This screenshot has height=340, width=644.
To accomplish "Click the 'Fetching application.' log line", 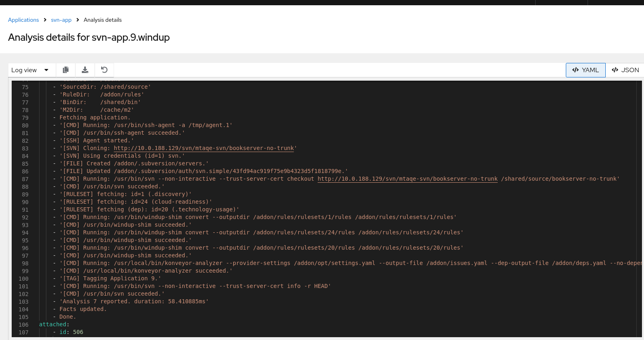I will pyautogui.click(x=95, y=117).
